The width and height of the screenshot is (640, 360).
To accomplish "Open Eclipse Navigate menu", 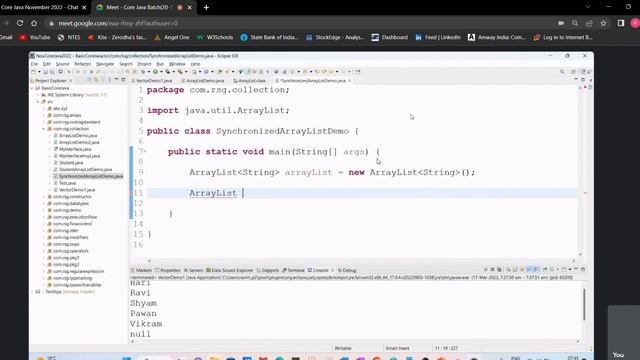I will pyautogui.click(x=105, y=64).
